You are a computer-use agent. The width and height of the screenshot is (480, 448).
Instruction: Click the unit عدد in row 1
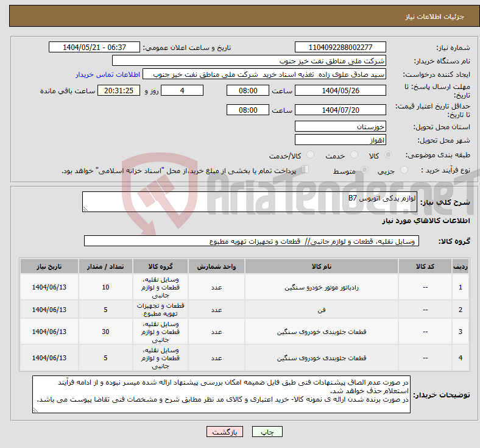216,287
